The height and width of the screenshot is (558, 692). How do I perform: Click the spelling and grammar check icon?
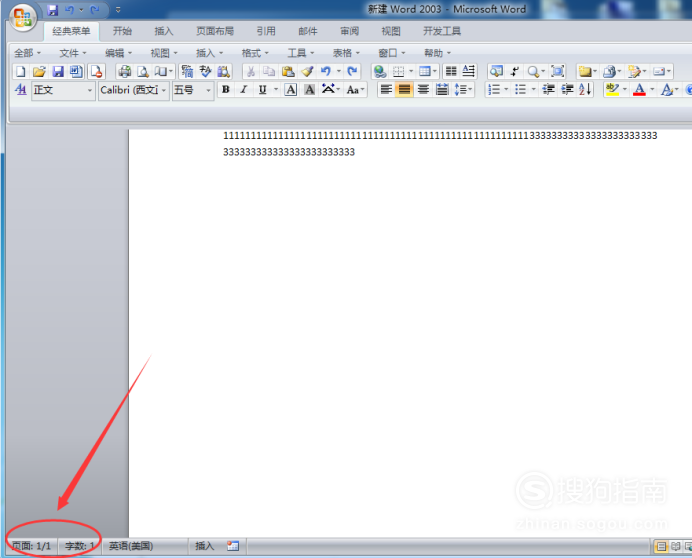[x=205, y=71]
